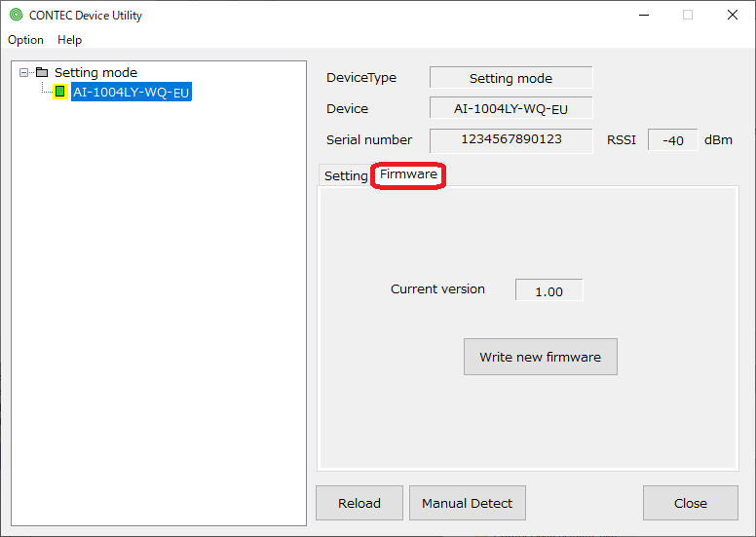Click the Write new firmware button
Viewport: 756px width, 537px height.
tap(540, 357)
